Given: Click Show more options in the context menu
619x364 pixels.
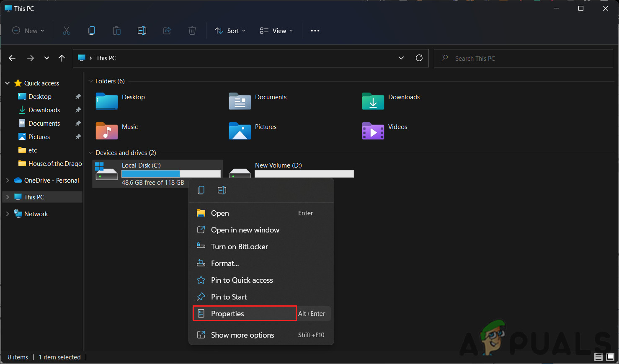Looking at the screenshot, I should point(242,335).
